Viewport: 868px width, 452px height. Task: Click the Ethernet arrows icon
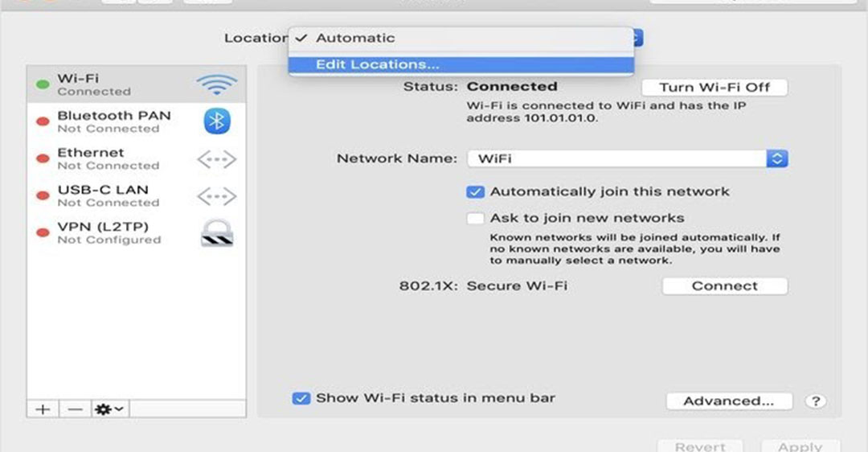[216, 159]
